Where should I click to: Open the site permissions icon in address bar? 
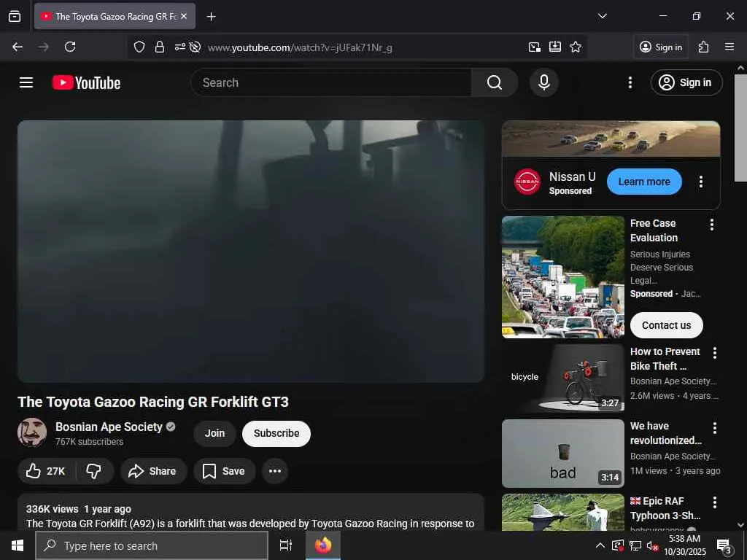179,47
